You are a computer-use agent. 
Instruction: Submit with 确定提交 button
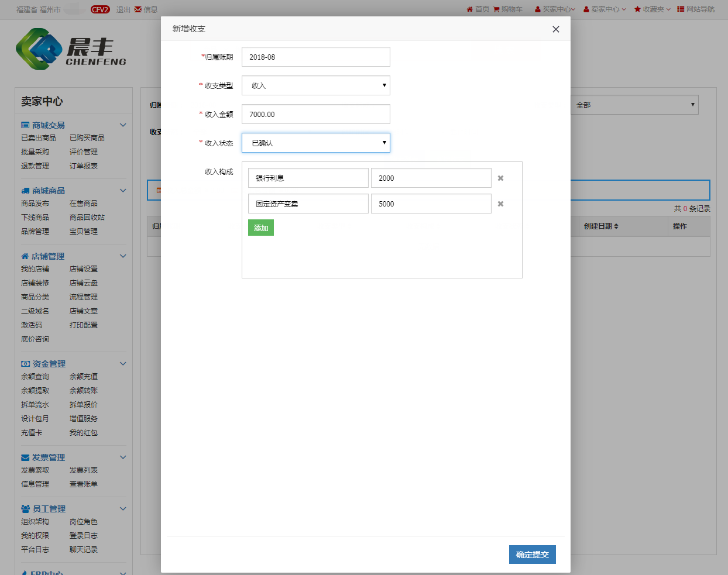point(532,555)
